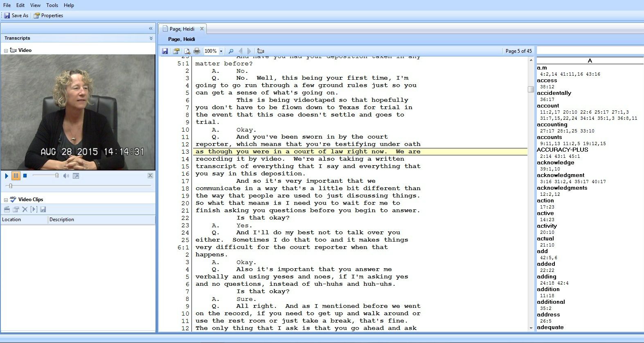Open print preview for the transcript
Viewport: 644px width, 343px height.
pyautogui.click(x=187, y=51)
